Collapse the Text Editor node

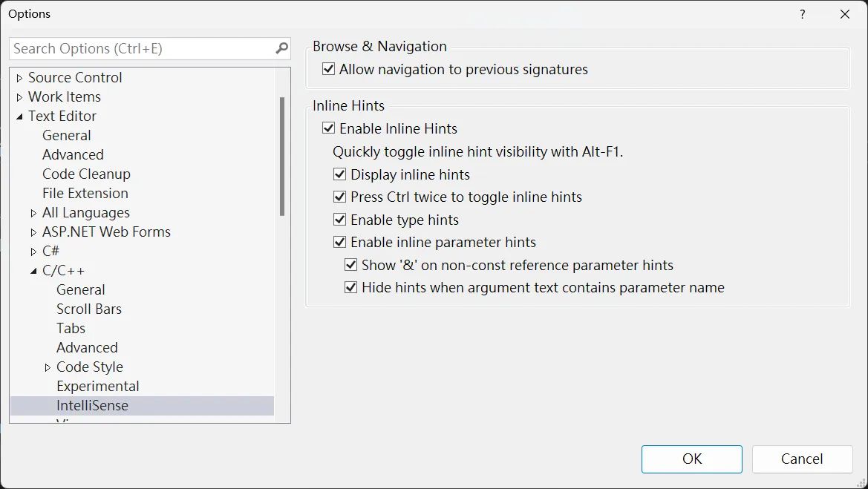[19, 116]
